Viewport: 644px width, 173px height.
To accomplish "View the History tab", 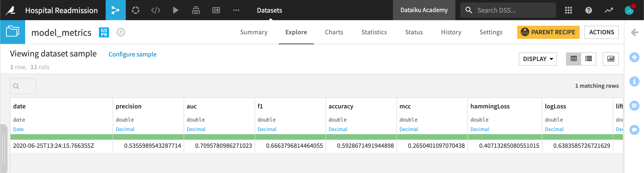I will click(451, 32).
